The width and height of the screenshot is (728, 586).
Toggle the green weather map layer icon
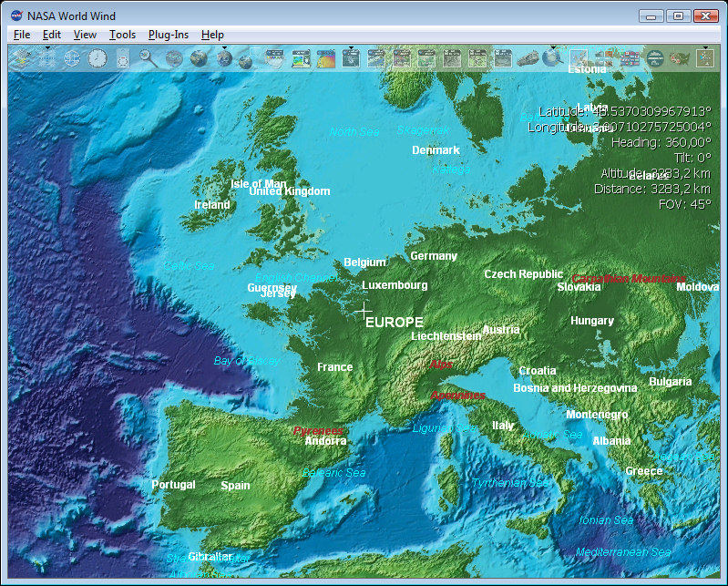click(301, 59)
